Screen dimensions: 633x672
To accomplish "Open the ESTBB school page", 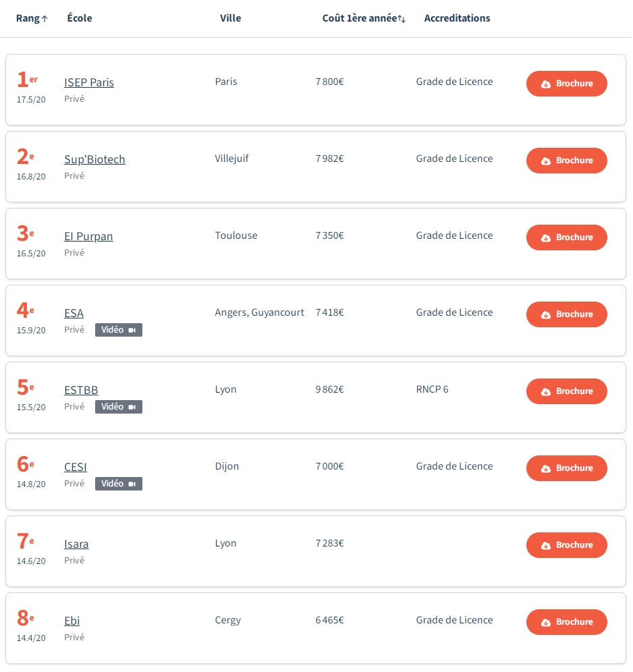I will (81, 390).
